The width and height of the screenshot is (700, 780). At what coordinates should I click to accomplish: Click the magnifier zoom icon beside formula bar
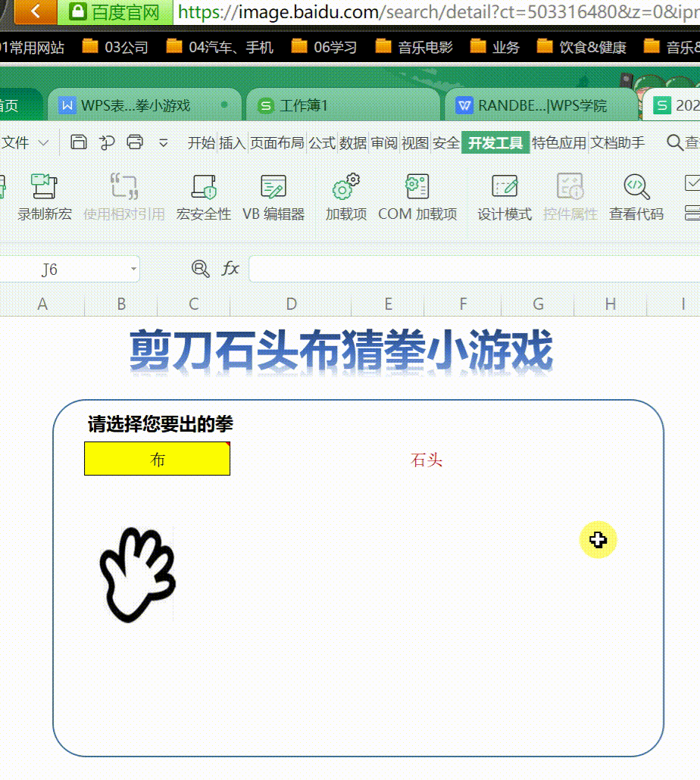(201, 269)
